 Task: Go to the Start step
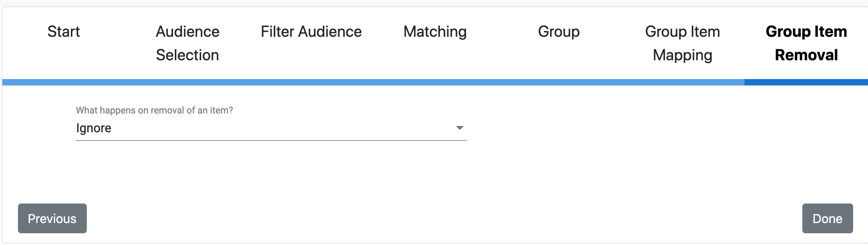click(64, 32)
